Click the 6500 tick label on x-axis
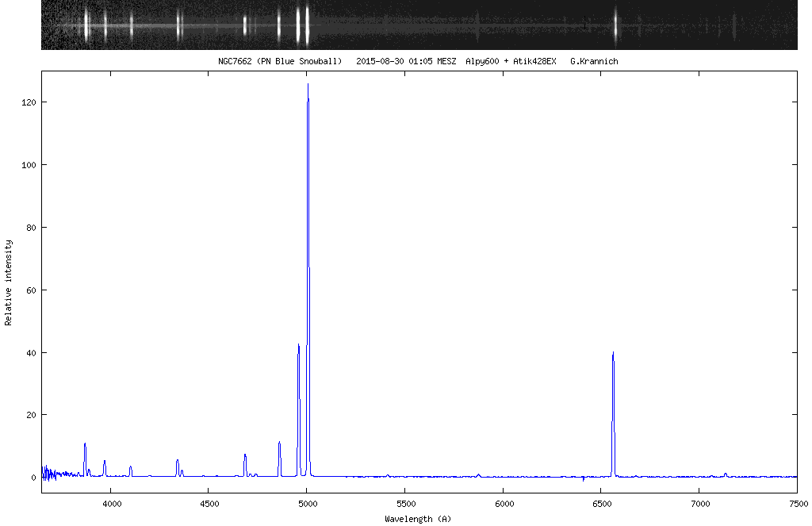 (x=601, y=503)
